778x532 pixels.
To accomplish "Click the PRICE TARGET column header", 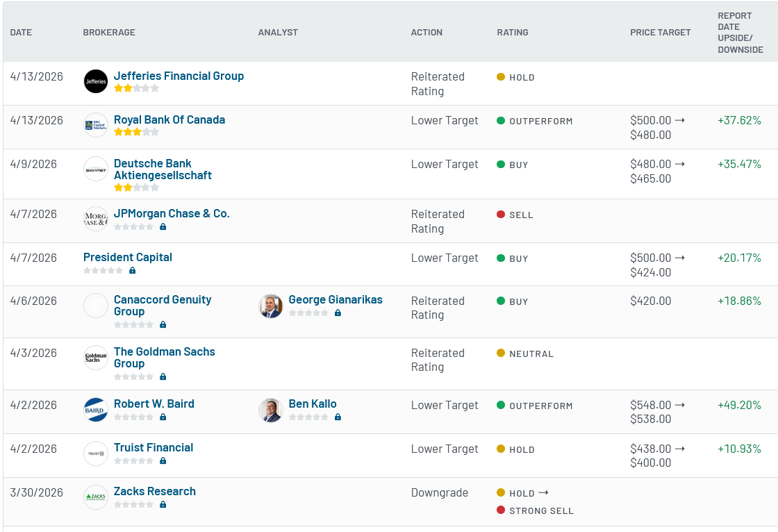I will click(x=661, y=32).
